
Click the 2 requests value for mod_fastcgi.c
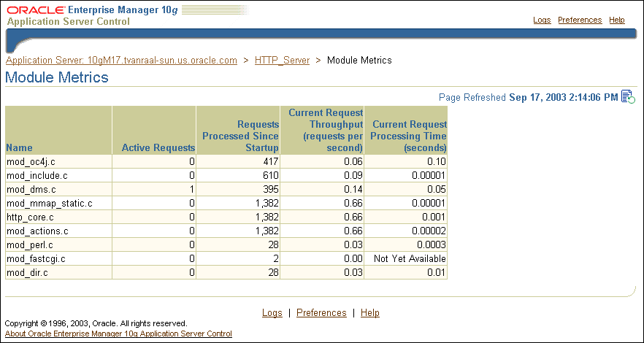click(277, 259)
